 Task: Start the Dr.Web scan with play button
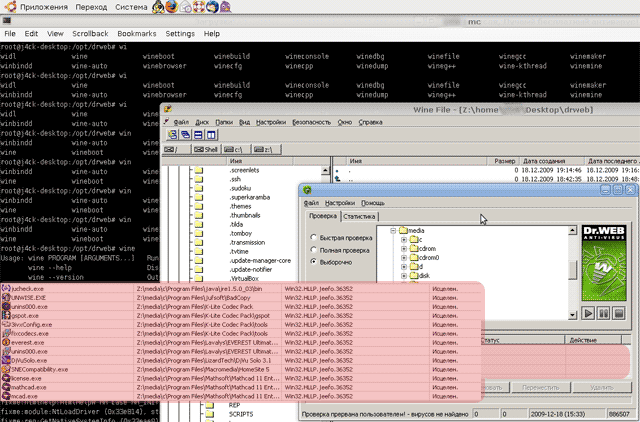tap(590, 313)
